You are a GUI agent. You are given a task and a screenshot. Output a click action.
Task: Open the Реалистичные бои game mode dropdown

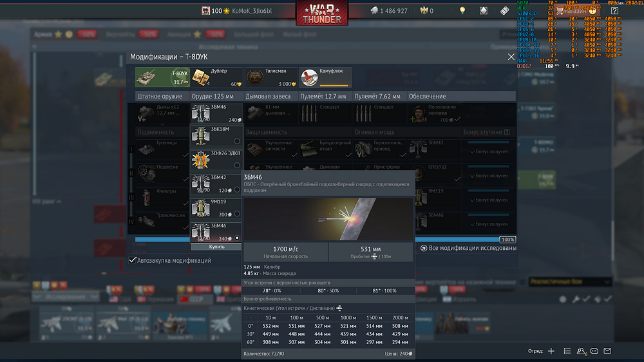(570, 282)
